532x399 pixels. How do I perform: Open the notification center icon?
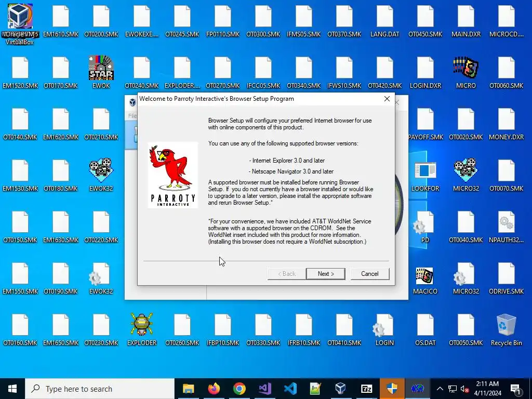click(x=516, y=389)
